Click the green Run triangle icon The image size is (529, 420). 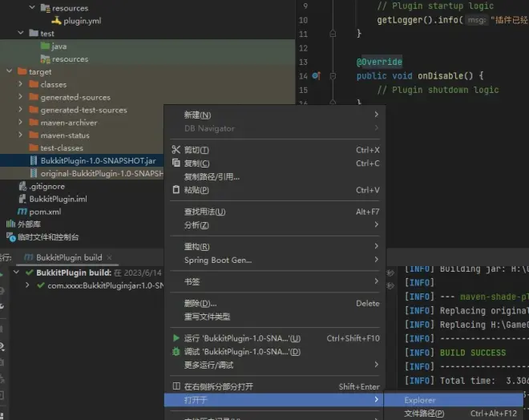(176, 337)
